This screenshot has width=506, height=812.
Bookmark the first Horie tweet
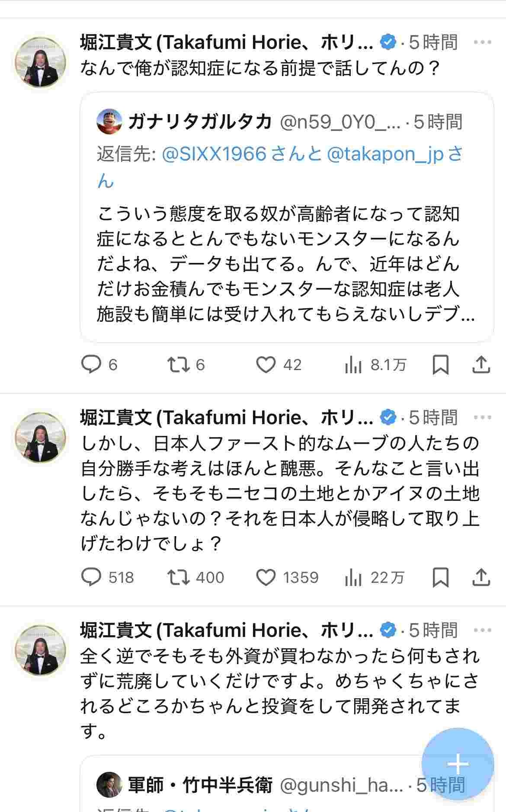(x=440, y=365)
